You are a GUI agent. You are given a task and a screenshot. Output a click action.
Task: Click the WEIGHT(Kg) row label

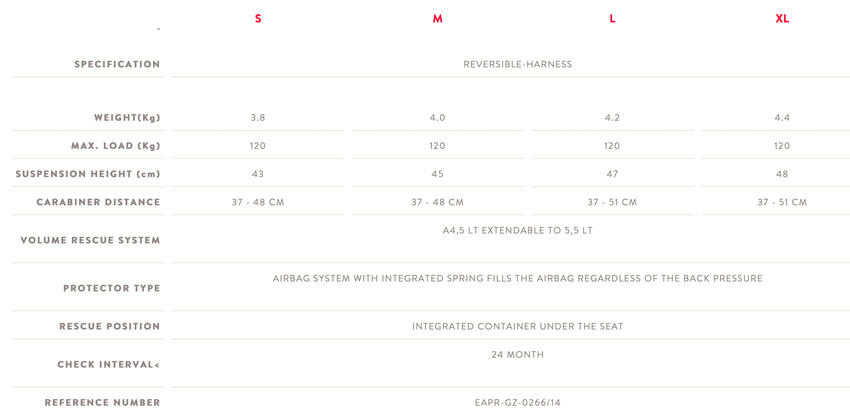tap(127, 118)
